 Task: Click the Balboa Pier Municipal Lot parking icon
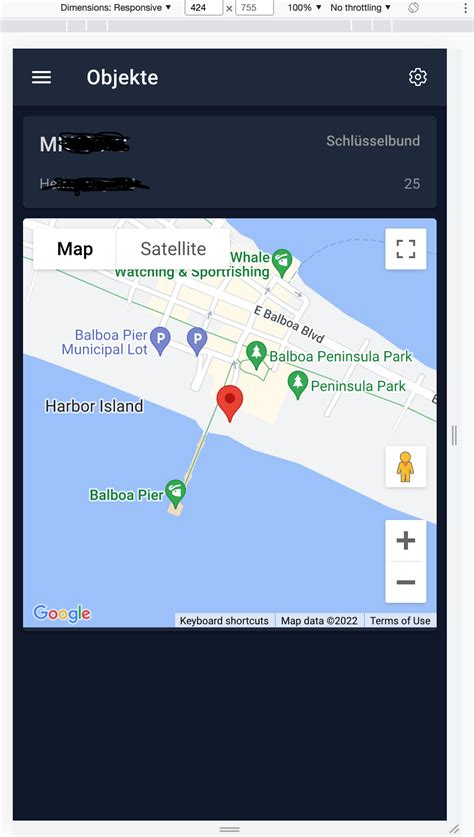tap(160, 341)
